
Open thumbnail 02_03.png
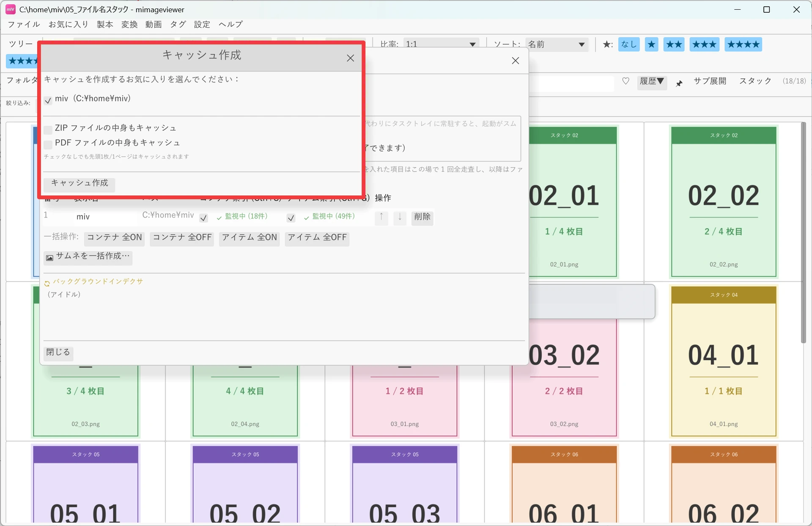(85, 401)
